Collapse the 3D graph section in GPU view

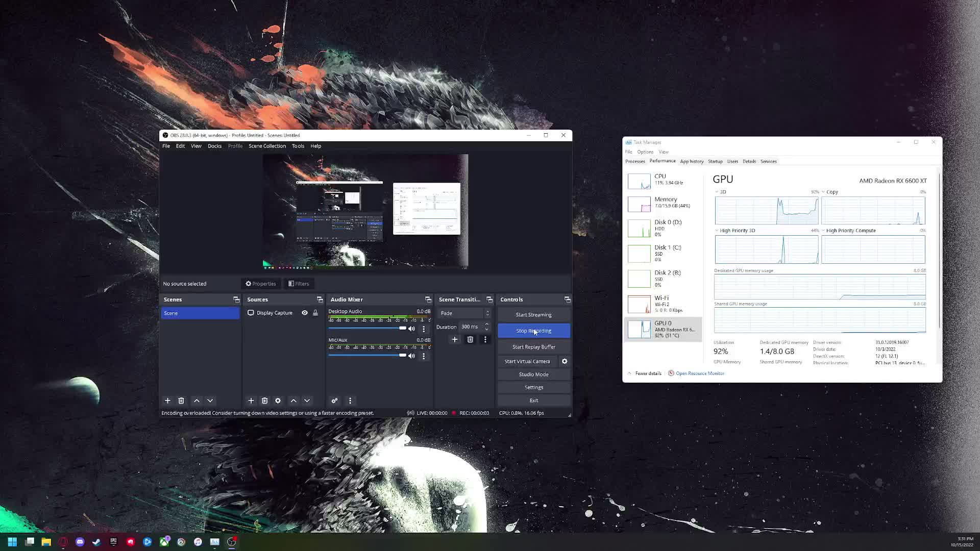click(x=717, y=192)
